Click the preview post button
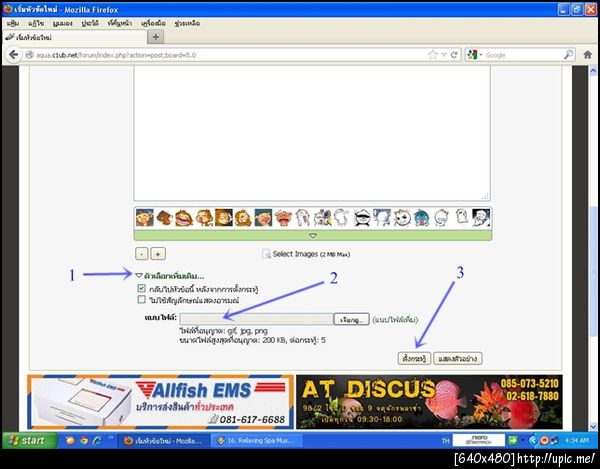This screenshot has width=600, height=469. coord(457,358)
